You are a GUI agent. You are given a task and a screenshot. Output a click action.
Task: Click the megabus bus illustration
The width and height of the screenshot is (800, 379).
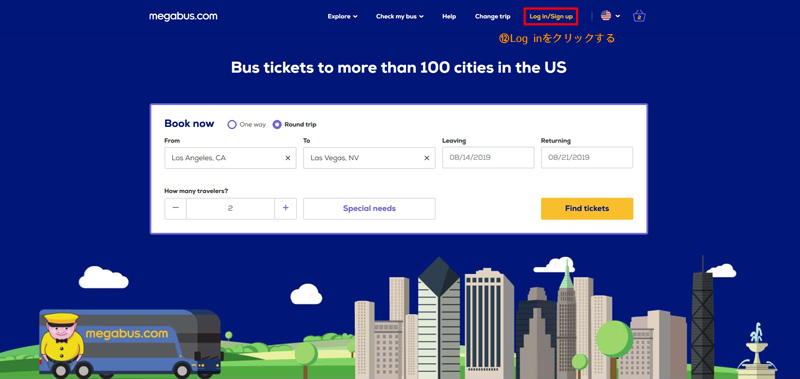pyautogui.click(x=130, y=343)
